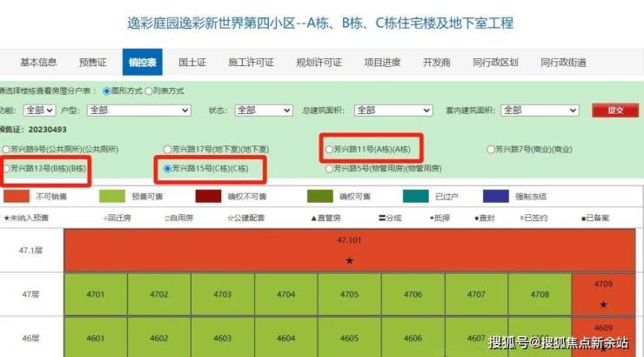Open unit 4605 cell

349,337
